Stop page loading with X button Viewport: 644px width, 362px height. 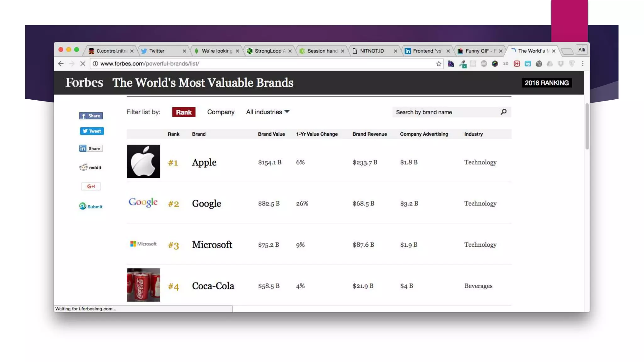point(83,64)
